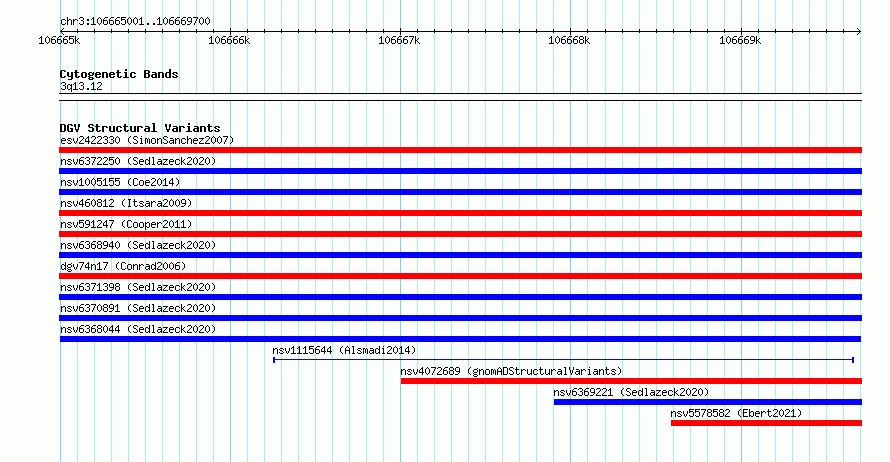Screen dimensions: 890x462
Task: Select the red bar under dgv74n17
Action: tap(460, 276)
